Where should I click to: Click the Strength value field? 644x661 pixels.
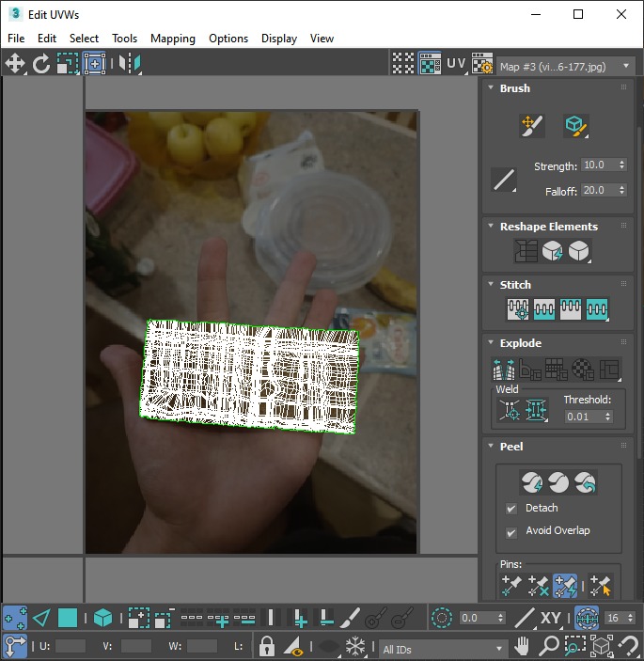[x=598, y=165]
